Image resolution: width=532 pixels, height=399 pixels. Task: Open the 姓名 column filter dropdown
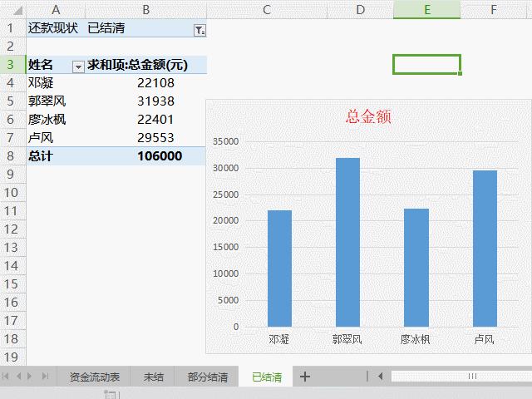click(78, 67)
